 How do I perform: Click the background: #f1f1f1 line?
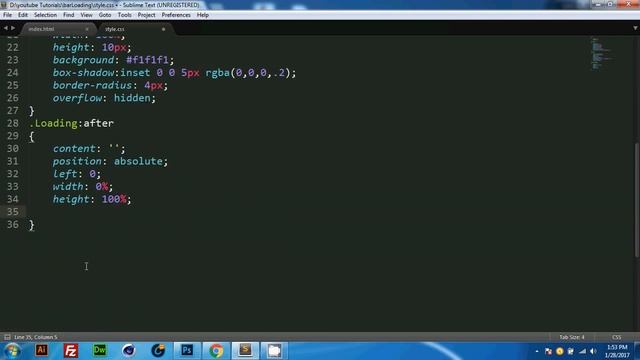point(113,60)
